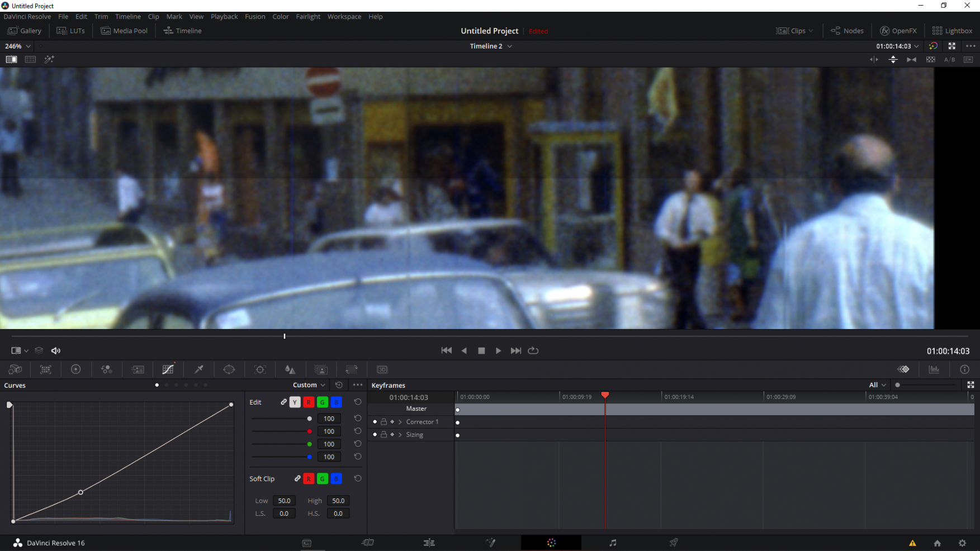Click the red channel intensity slider
The image size is (980, 551).
point(282,431)
